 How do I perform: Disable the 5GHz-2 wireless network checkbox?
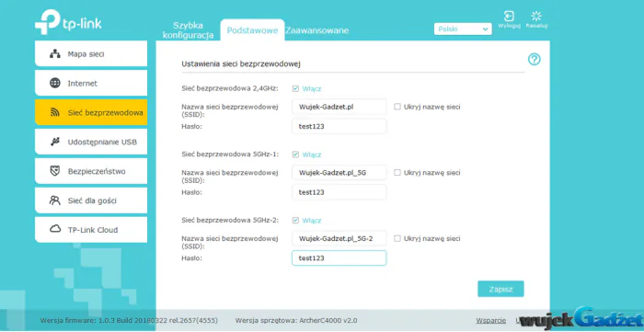point(295,221)
